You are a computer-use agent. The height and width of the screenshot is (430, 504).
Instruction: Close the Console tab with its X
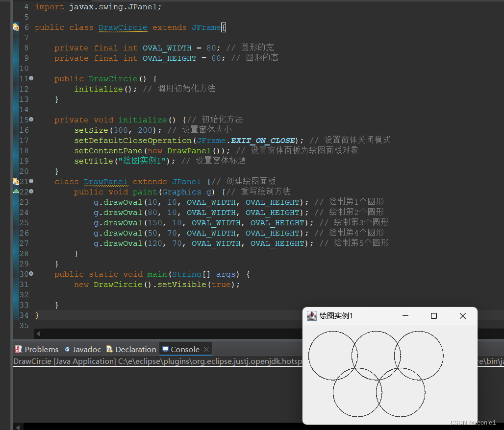pos(206,349)
